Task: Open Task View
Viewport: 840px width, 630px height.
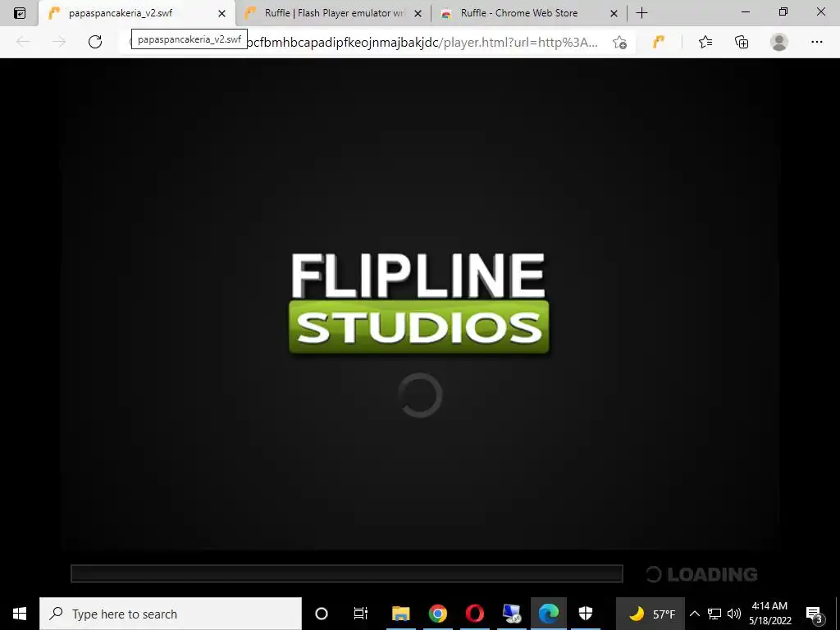Action: coord(361,614)
